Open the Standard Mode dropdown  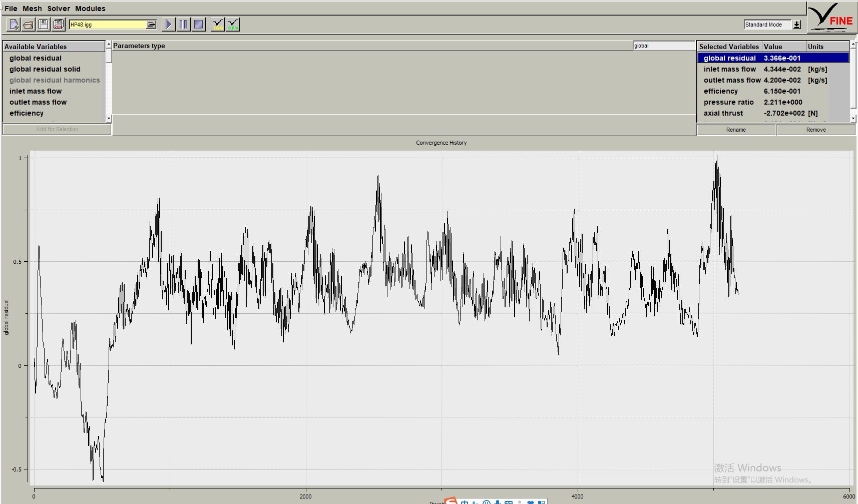click(796, 25)
